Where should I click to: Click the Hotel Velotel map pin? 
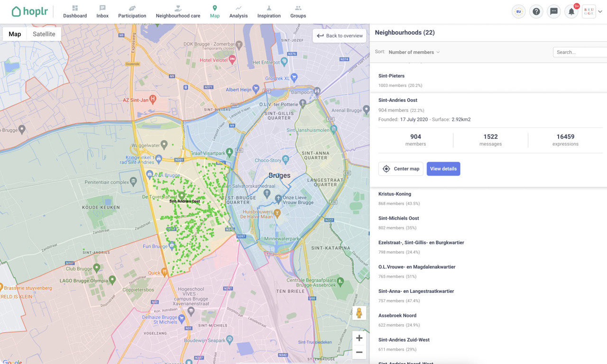tap(232, 59)
